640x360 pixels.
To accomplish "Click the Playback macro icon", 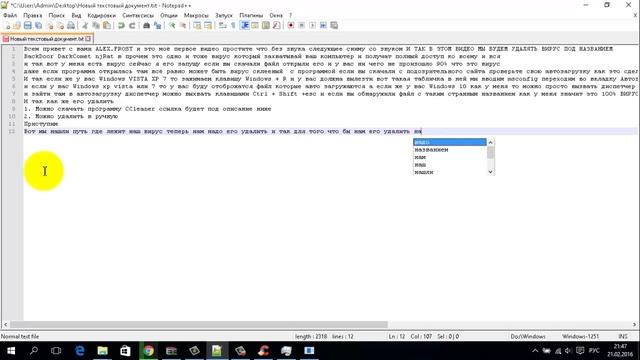I will (x=312, y=26).
